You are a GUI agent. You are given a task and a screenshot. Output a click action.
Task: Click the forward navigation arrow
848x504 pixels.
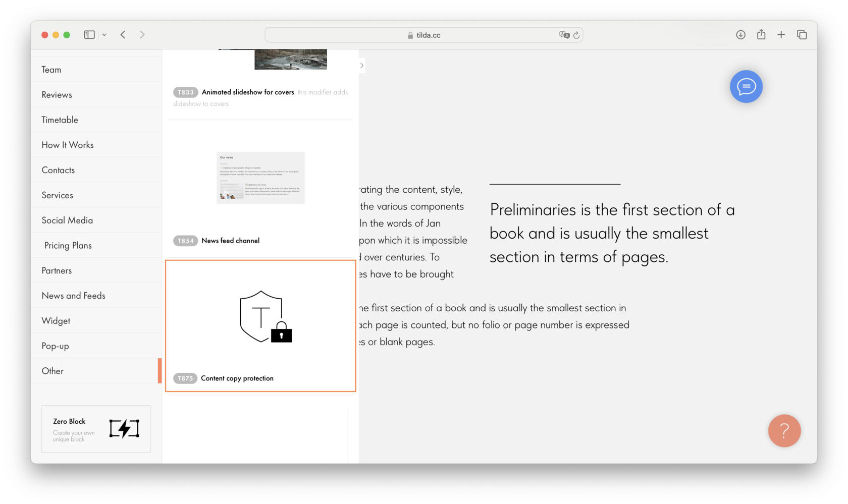[142, 34]
